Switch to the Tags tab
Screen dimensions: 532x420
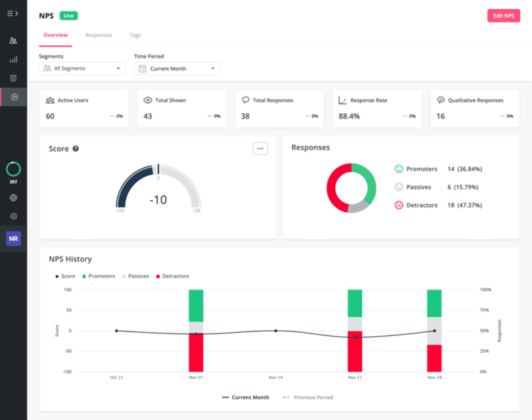click(135, 35)
